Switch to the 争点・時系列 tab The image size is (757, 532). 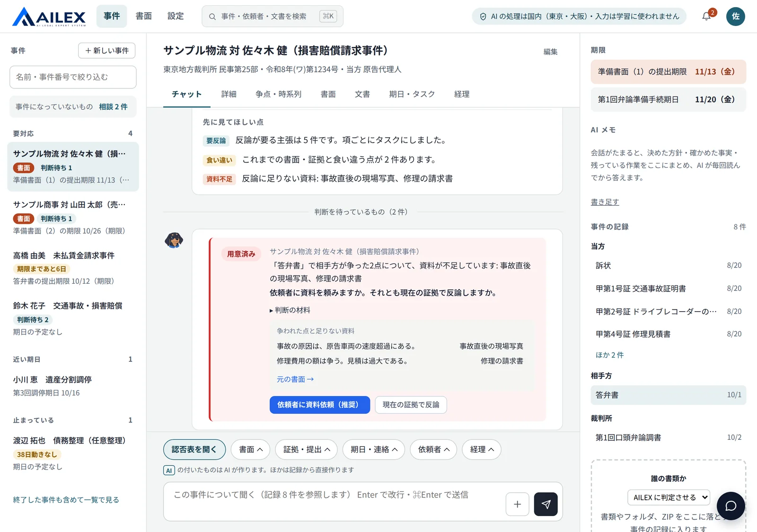click(x=278, y=94)
